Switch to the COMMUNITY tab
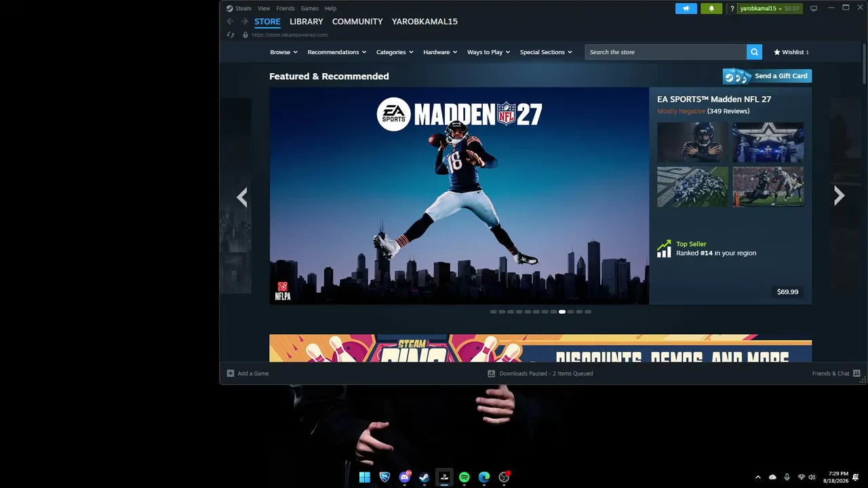 357,22
